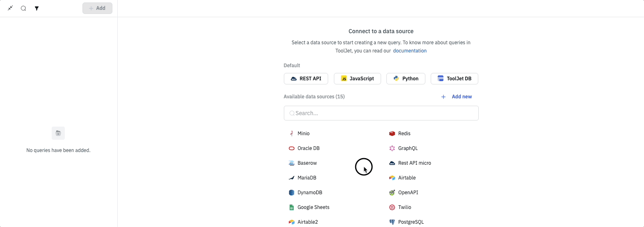Viewport: 644px width, 227px height.
Task: Select the MariaDB data source
Action: [x=306, y=178]
